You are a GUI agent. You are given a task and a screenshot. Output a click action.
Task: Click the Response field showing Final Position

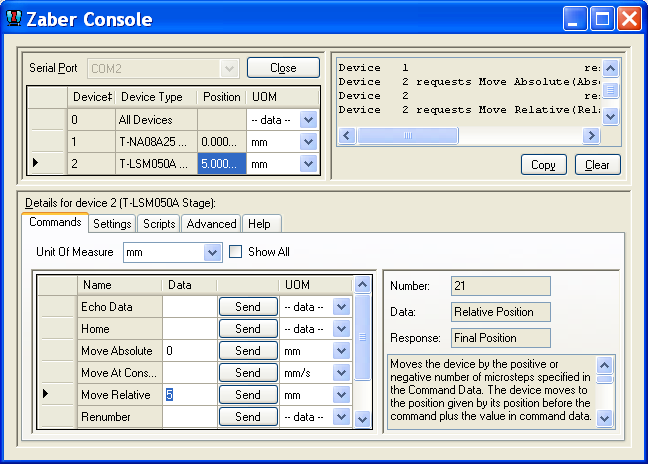[500, 338]
